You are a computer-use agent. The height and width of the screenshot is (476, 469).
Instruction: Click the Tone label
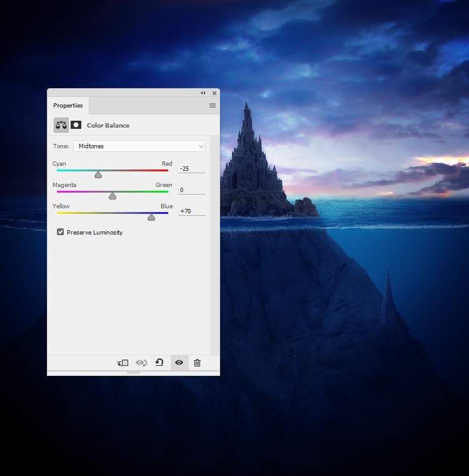61,146
